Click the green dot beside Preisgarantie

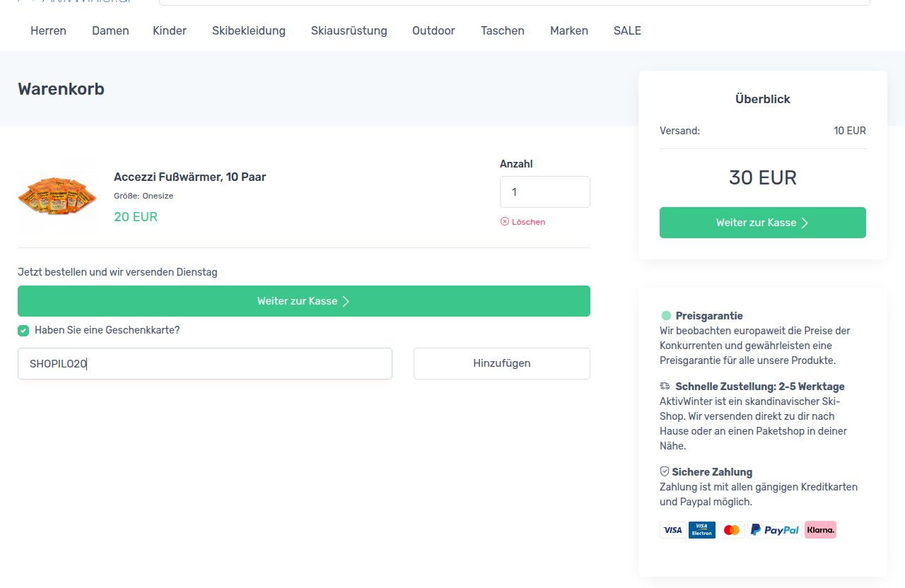coord(666,316)
